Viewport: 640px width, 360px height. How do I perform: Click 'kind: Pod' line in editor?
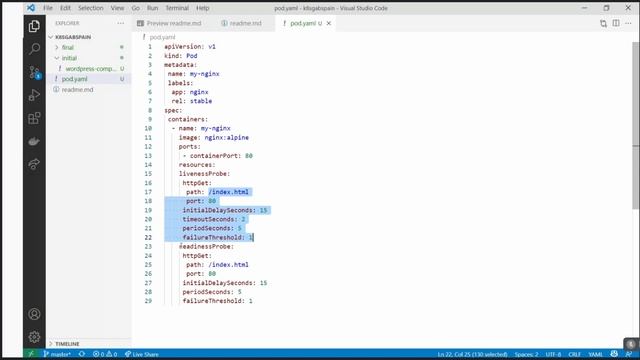181,56
